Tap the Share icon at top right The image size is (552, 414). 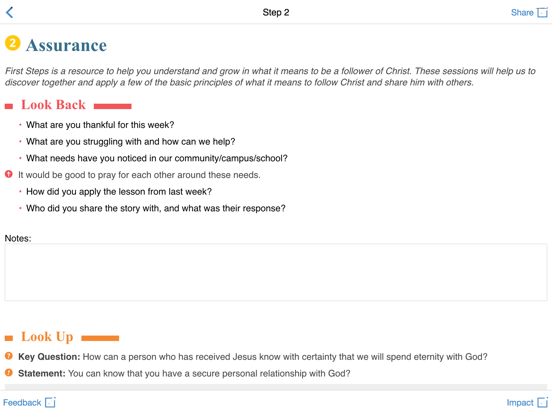click(542, 13)
